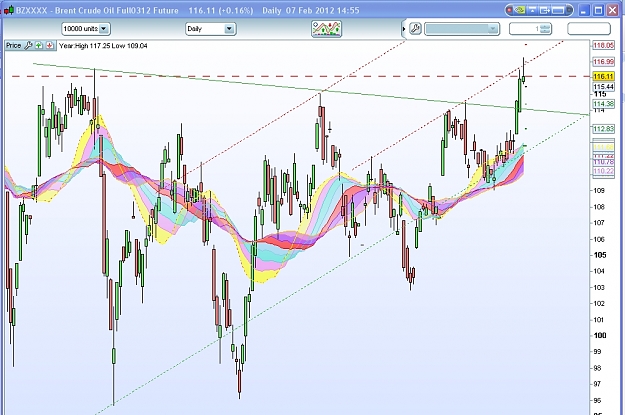Open the indicators chart icon button
625x415 pixels.
click(326, 29)
